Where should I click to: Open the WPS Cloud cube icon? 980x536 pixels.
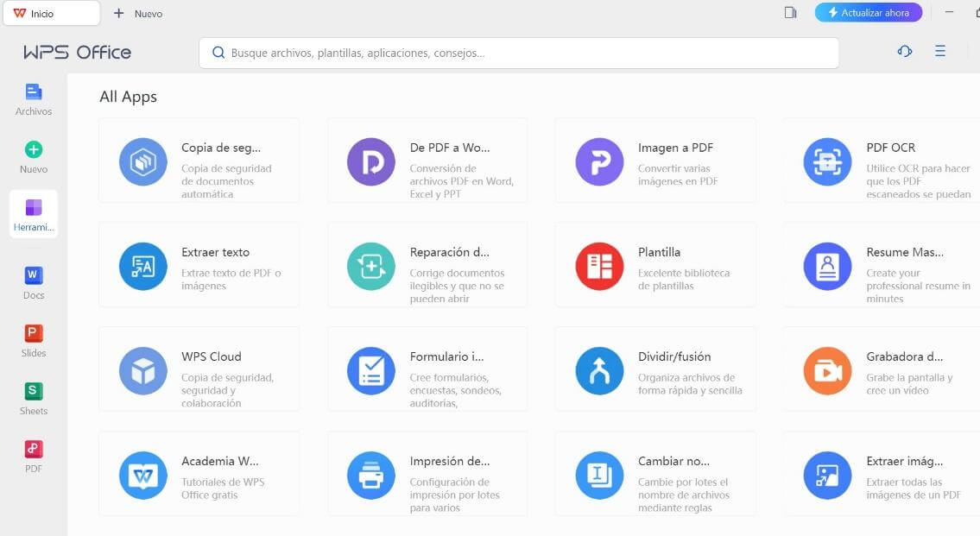tap(143, 371)
